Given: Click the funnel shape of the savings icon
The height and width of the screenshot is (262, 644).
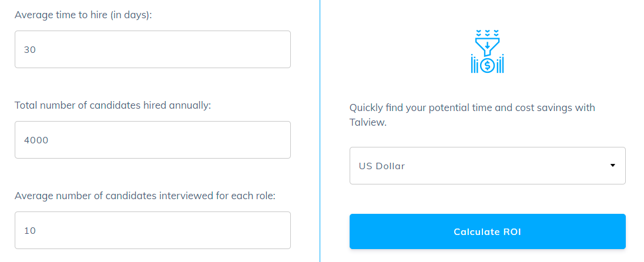Looking at the screenshot, I should click(x=487, y=46).
